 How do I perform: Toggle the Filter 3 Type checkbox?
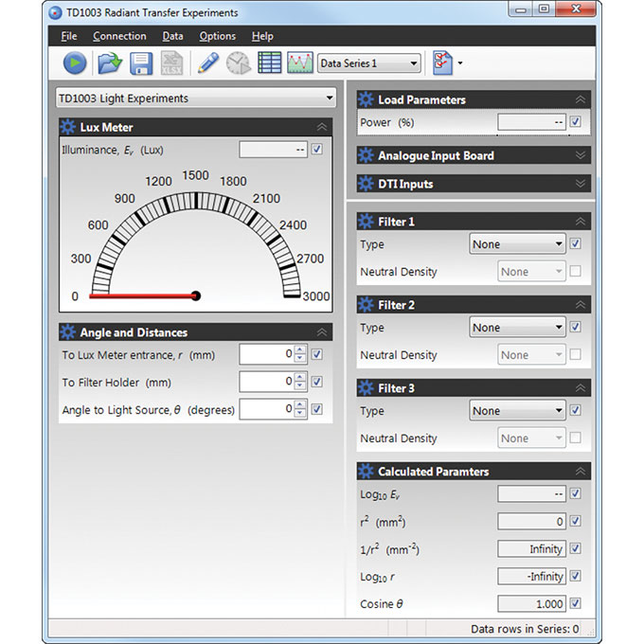tap(576, 410)
